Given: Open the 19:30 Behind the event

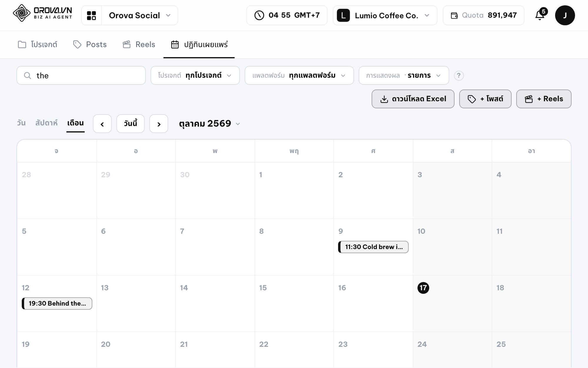Looking at the screenshot, I should coord(57,304).
